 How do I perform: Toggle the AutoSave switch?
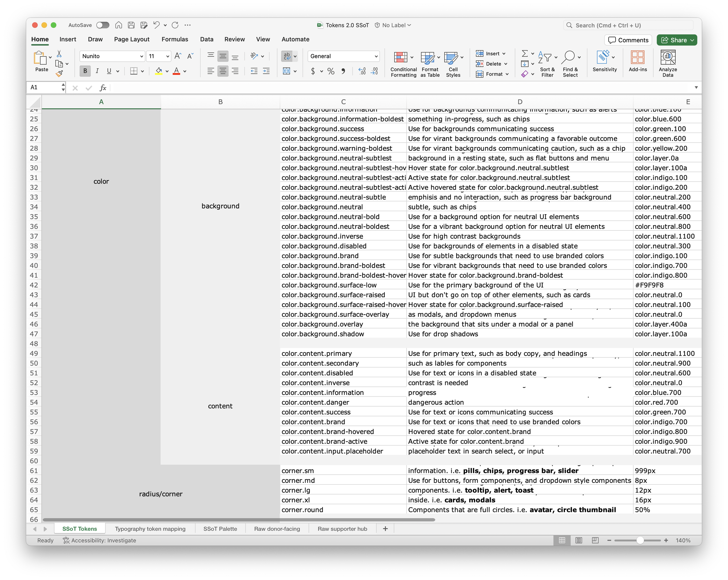103,25
